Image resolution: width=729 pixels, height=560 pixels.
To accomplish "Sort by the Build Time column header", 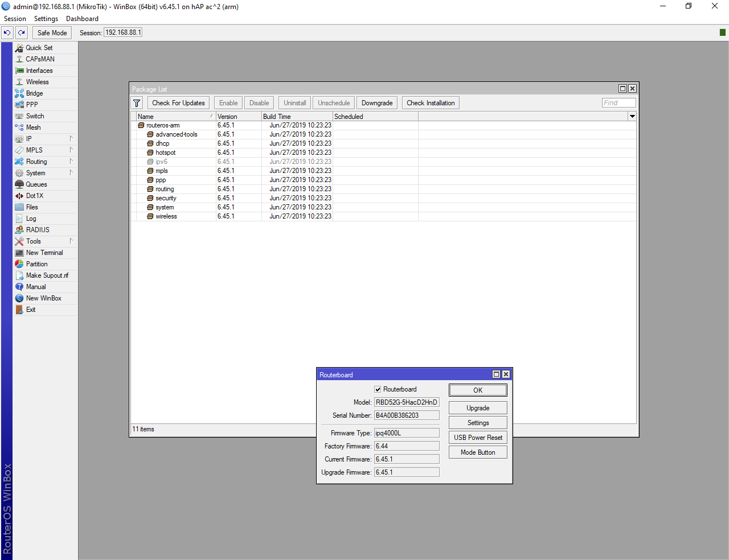I will click(x=297, y=117).
